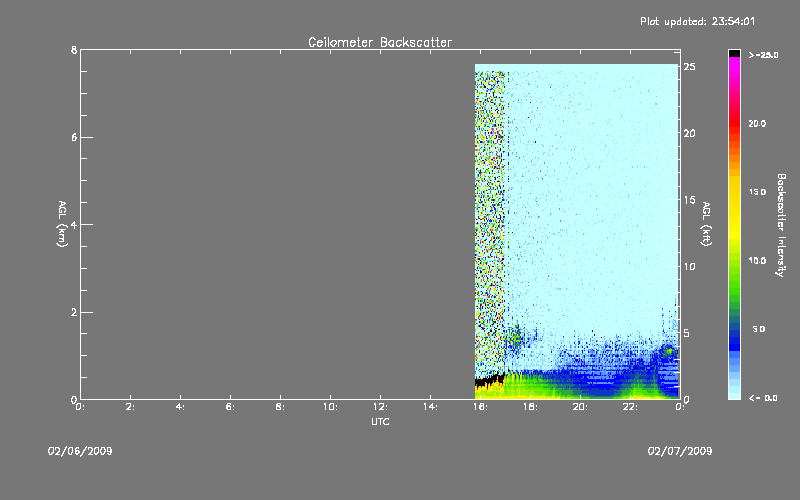800x500 pixels.
Task: Click the 25 kft tick label on right axis
Action: [690, 67]
